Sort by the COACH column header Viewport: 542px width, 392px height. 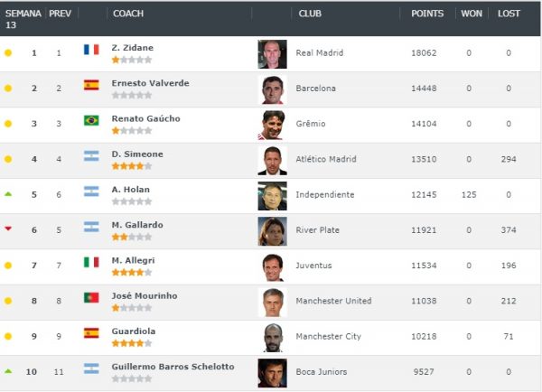[x=127, y=14]
